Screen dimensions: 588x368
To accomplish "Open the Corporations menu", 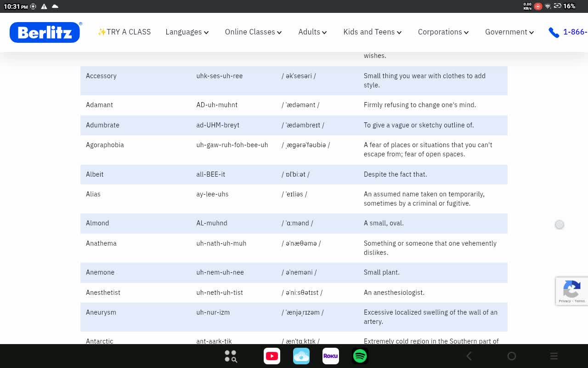I will point(443,32).
